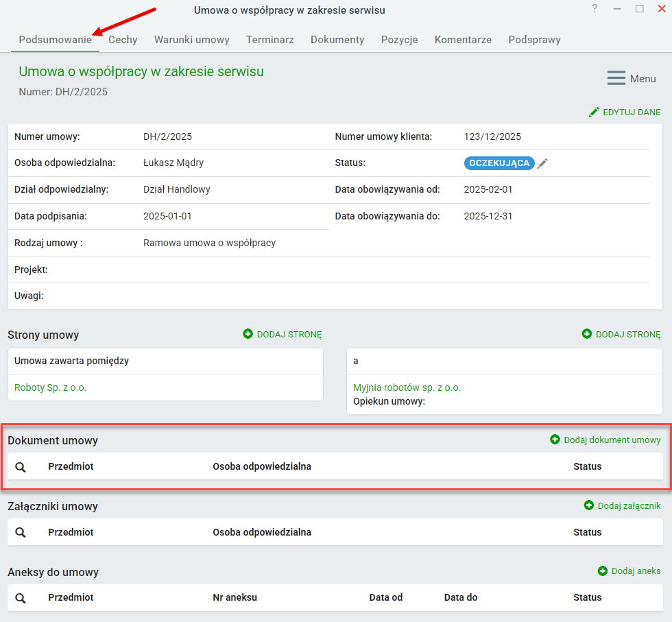
Task: Click Osoba odpowiedzialna header in Dokument umowy table
Action: click(262, 466)
